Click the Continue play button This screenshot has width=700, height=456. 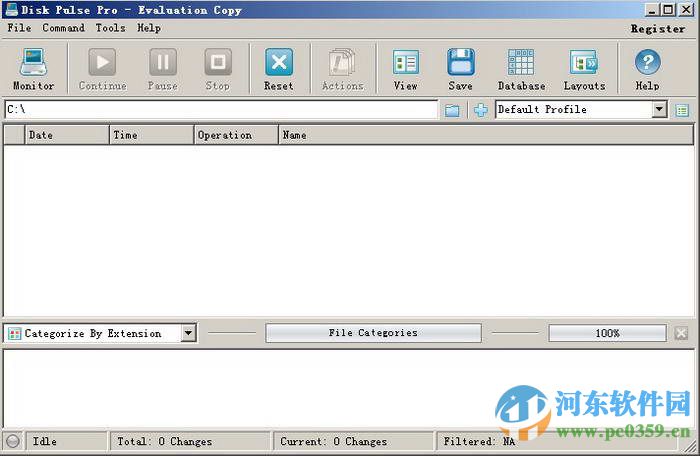pyautogui.click(x=102, y=69)
